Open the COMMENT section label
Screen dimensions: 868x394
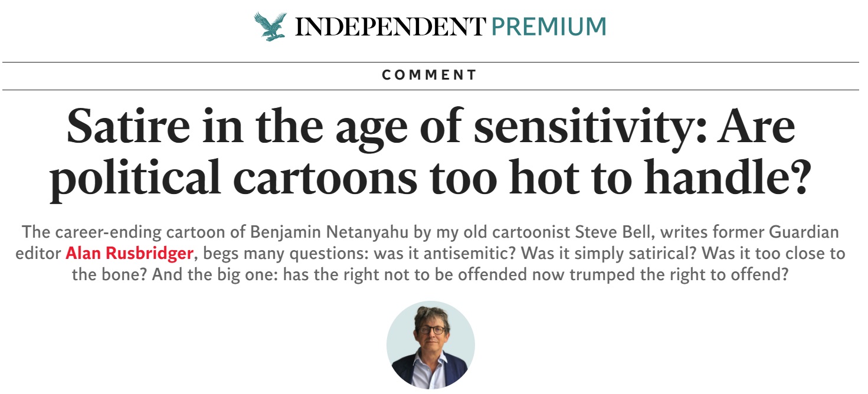430,75
